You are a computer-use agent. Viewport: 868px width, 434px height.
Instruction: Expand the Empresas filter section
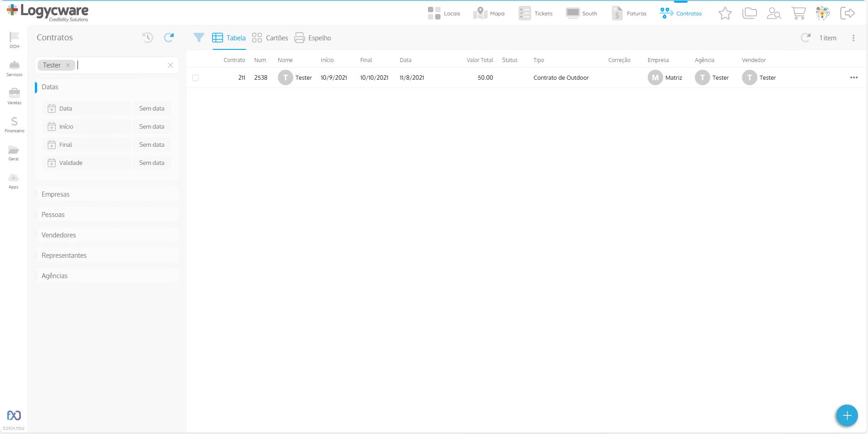(x=107, y=194)
